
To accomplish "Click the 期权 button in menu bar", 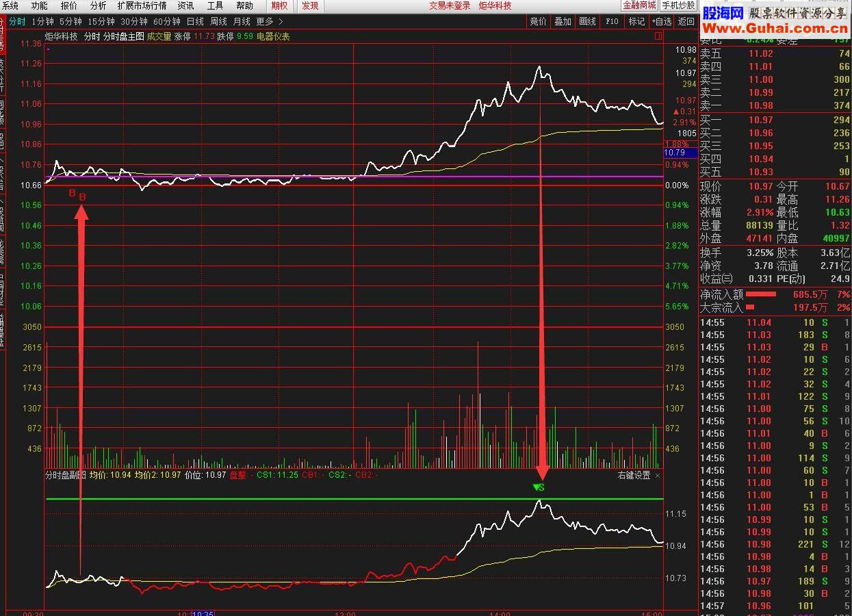I will pyautogui.click(x=279, y=5).
